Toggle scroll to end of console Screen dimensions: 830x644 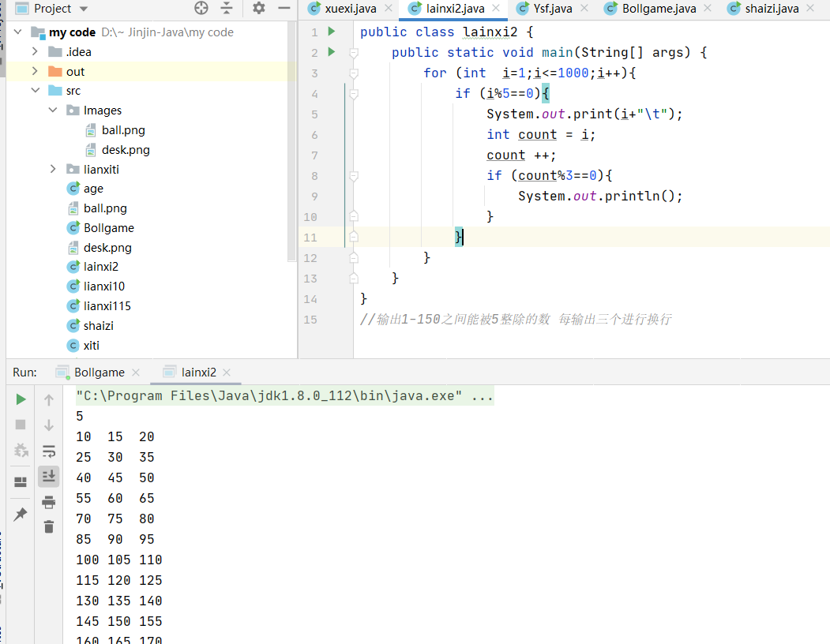(49, 476)
